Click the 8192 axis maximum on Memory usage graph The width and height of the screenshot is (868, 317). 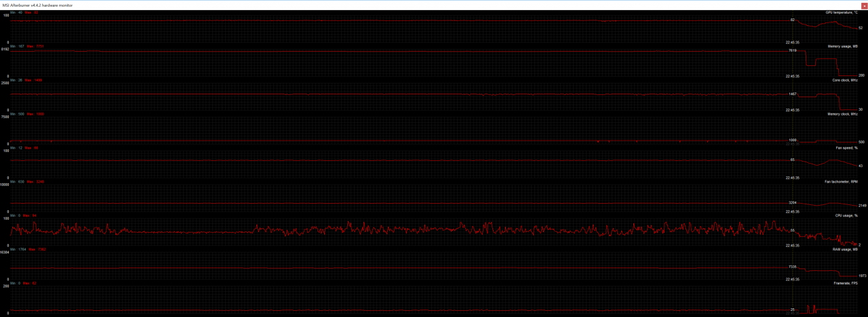[5, 50]
